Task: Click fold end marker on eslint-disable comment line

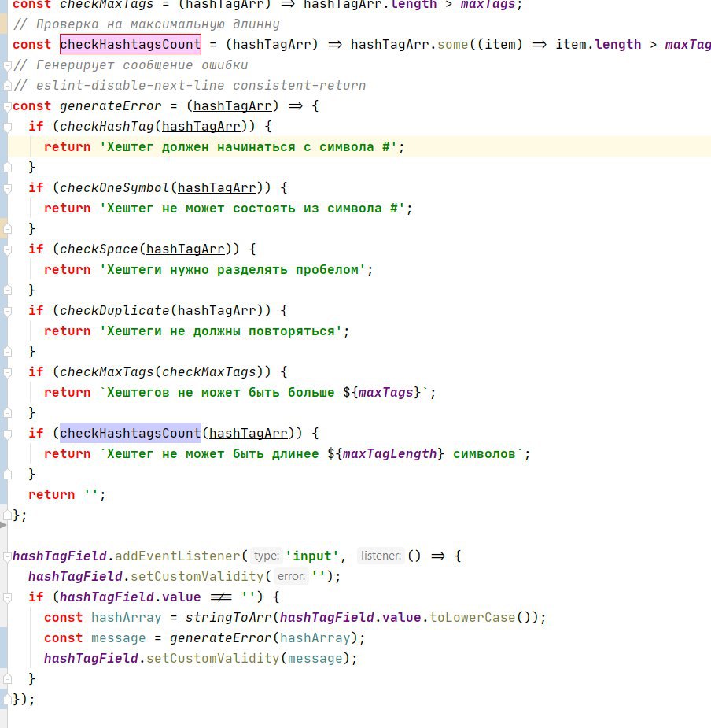Action: [7, 86]
